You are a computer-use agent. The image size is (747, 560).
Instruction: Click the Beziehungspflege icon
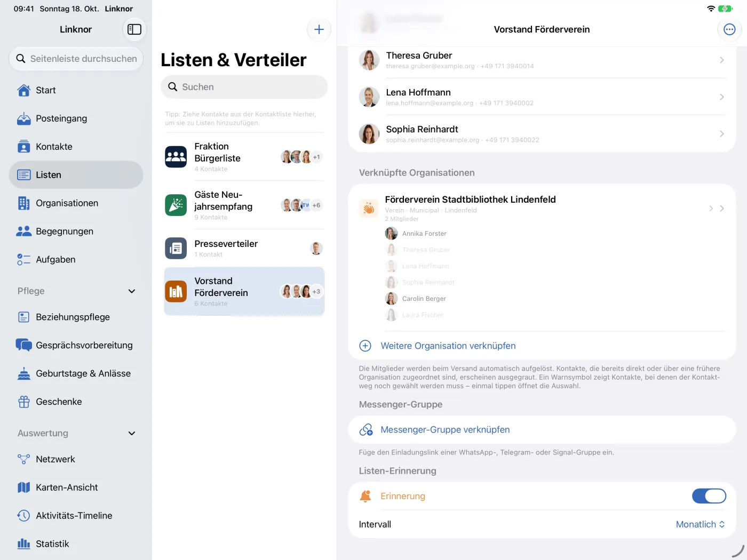(x=24, y=317)
